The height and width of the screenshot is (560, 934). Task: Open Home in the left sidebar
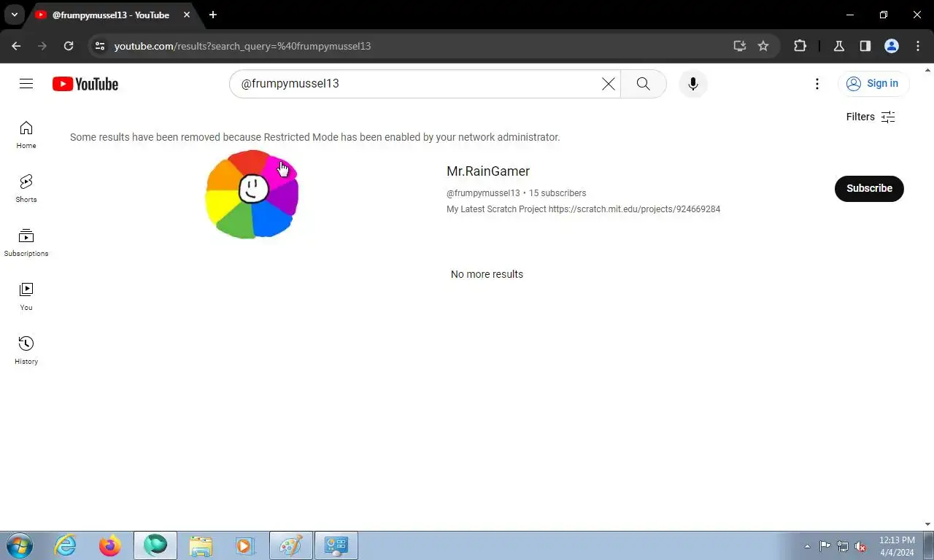tap(26, 136)
